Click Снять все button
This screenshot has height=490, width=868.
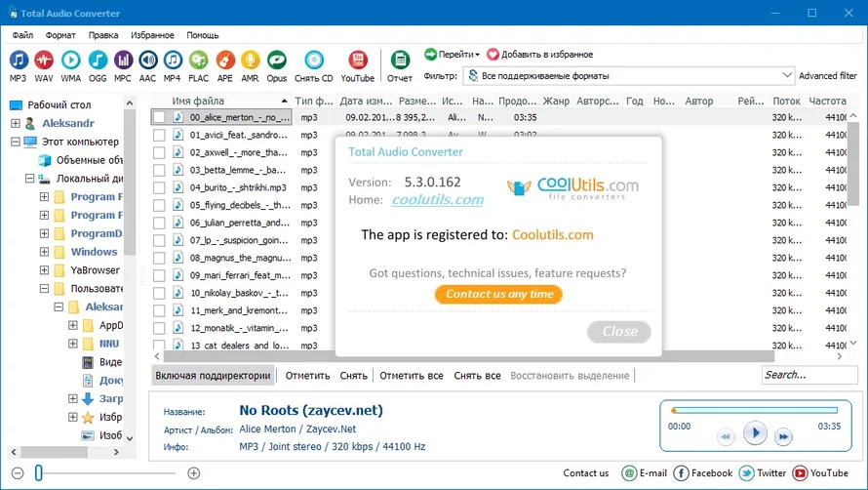point(477,375)
